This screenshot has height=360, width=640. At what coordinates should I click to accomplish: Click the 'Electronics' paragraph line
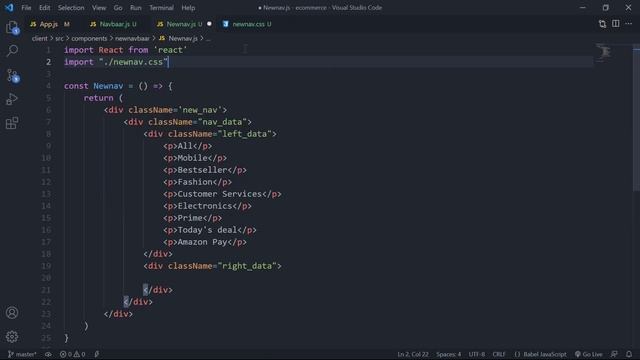pos(207,206)
